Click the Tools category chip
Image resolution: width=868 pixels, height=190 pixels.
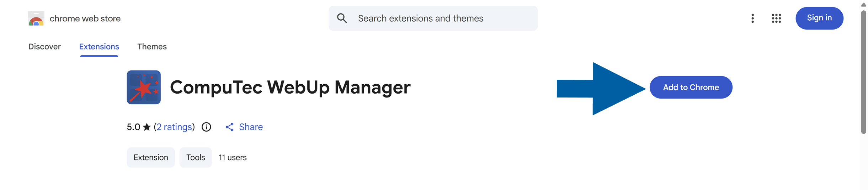coord(196,157)
